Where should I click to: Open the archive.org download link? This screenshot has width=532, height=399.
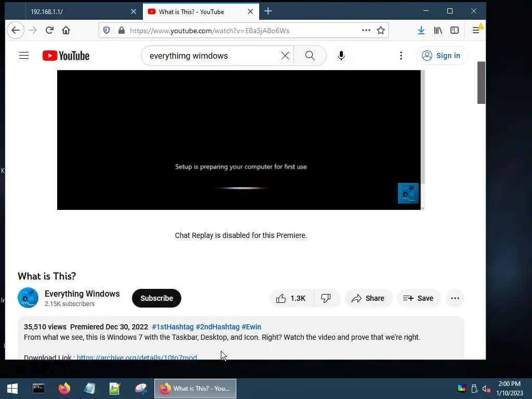[137, 357]
